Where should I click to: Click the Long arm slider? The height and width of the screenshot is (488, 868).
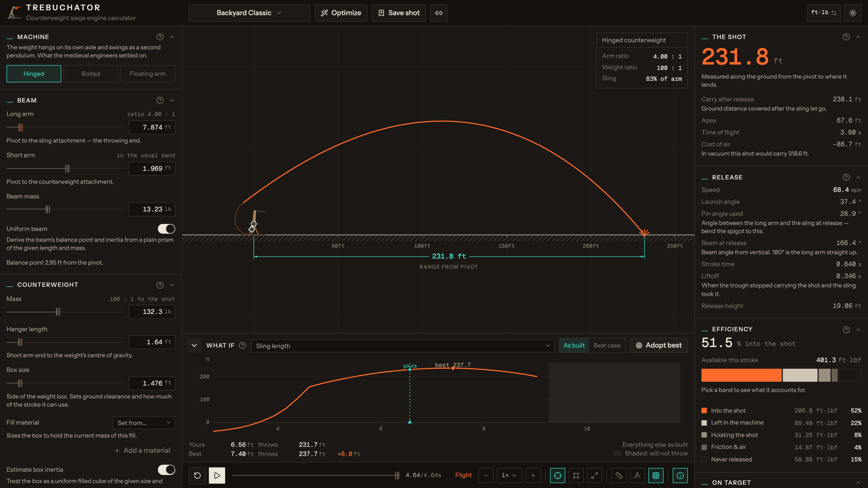point(65,127)
